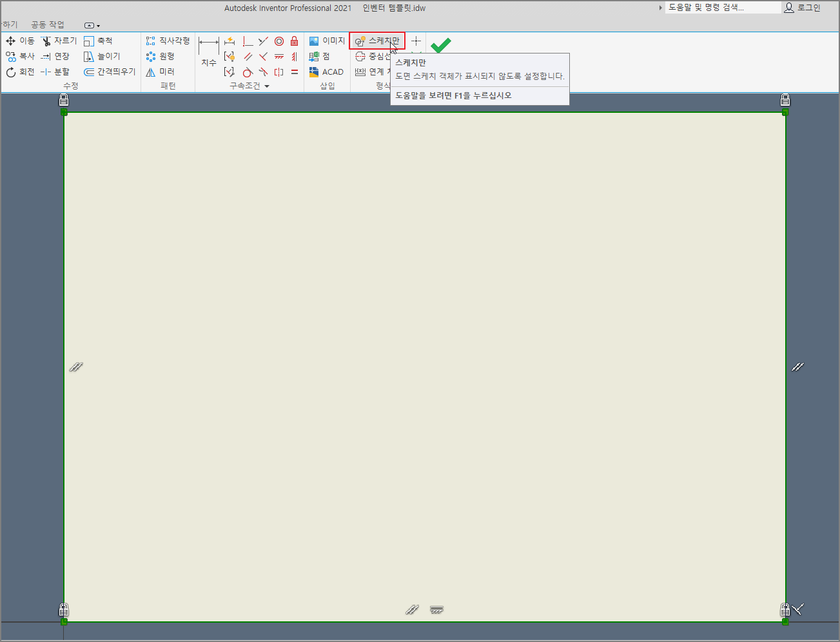Apply automatic dimensions and constraints
Viewport: 840px width, 642px height.
pyautogui.click(x=230, y=41)
